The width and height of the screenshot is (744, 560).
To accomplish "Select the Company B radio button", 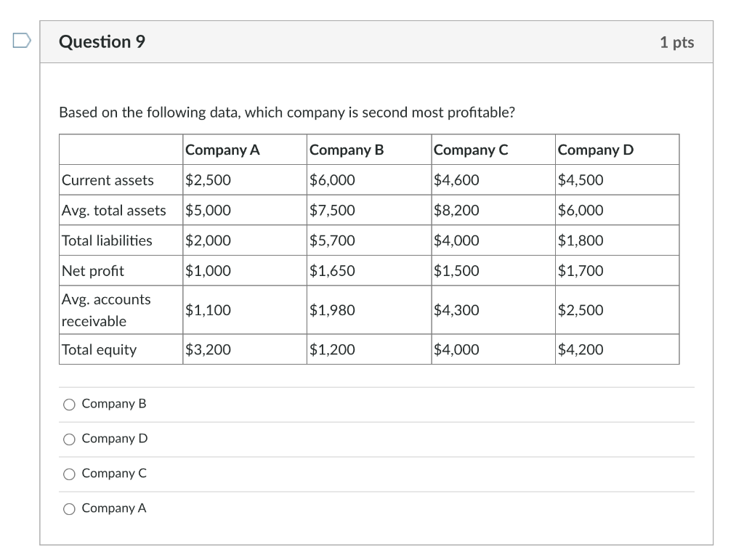I will coord(69,404).
